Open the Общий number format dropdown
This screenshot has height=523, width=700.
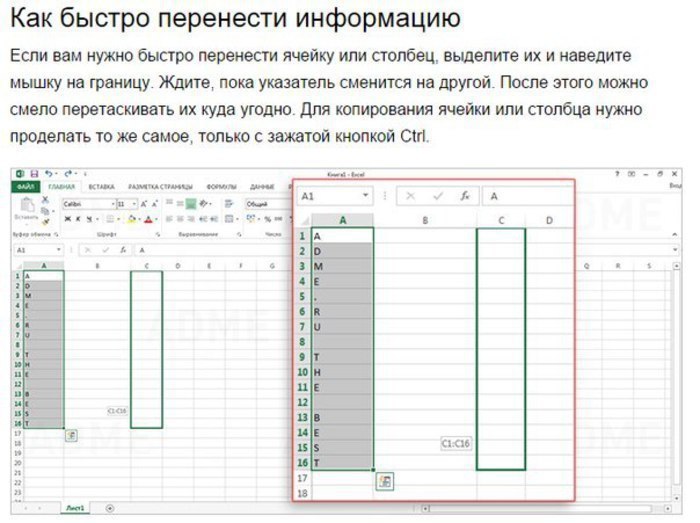tap(265, 203)
